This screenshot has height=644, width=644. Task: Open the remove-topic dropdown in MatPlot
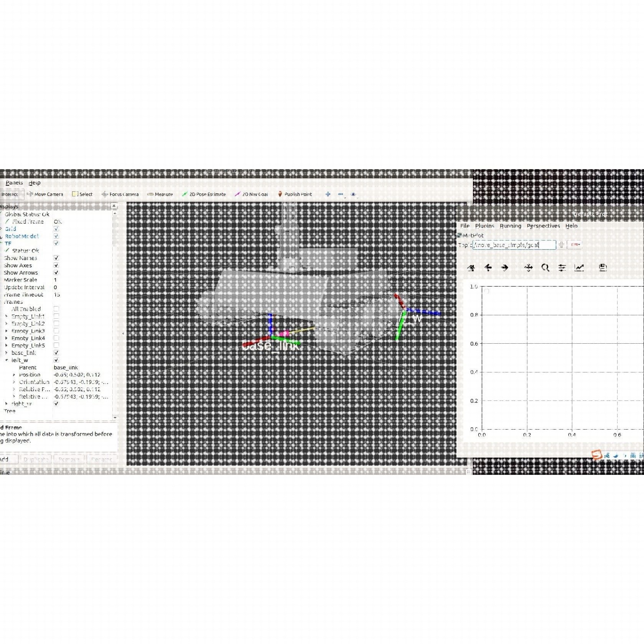[x=575, y=245]
